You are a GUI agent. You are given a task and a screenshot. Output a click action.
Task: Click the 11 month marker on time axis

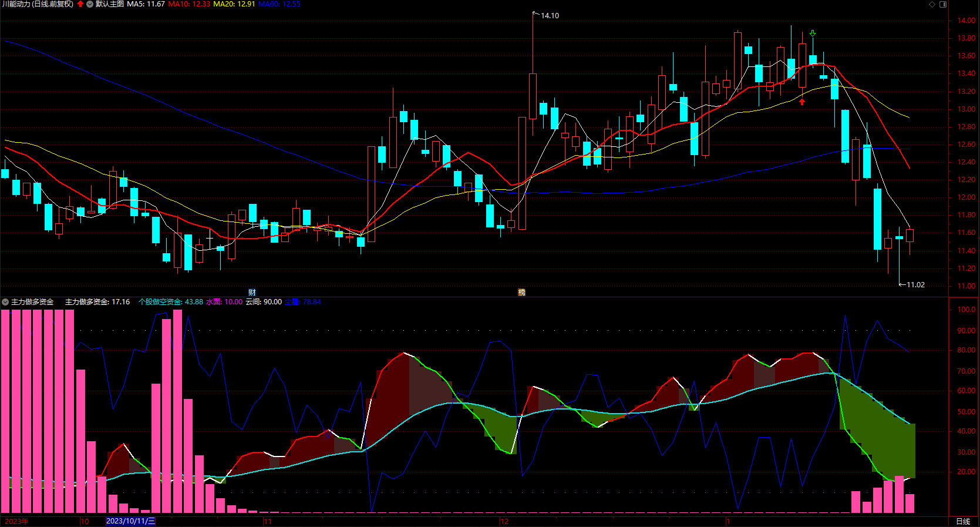pyautogui.click(x=268, y=522)
